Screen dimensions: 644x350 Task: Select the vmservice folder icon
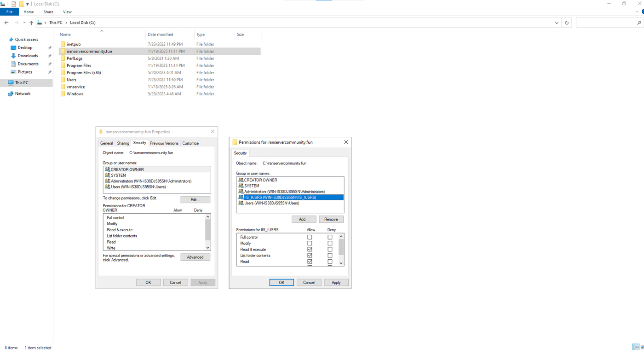(x=63, y=87)
